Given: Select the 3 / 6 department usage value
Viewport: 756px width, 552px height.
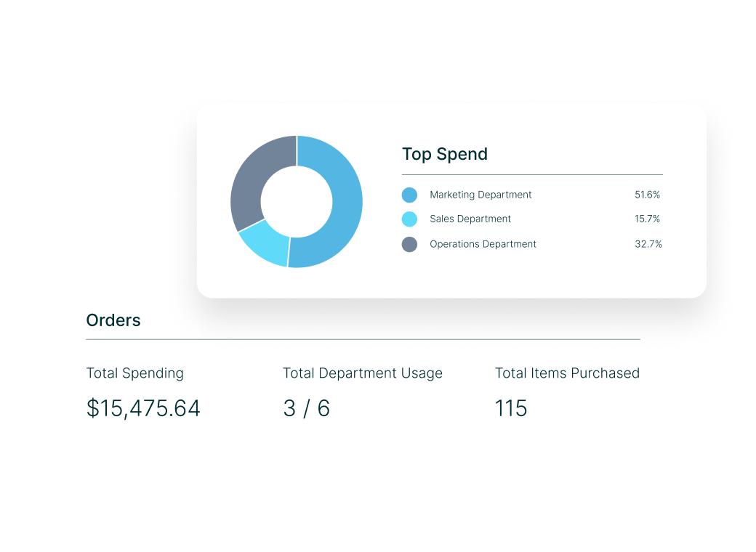Looking at the screenshot, I should pos(307,408).
